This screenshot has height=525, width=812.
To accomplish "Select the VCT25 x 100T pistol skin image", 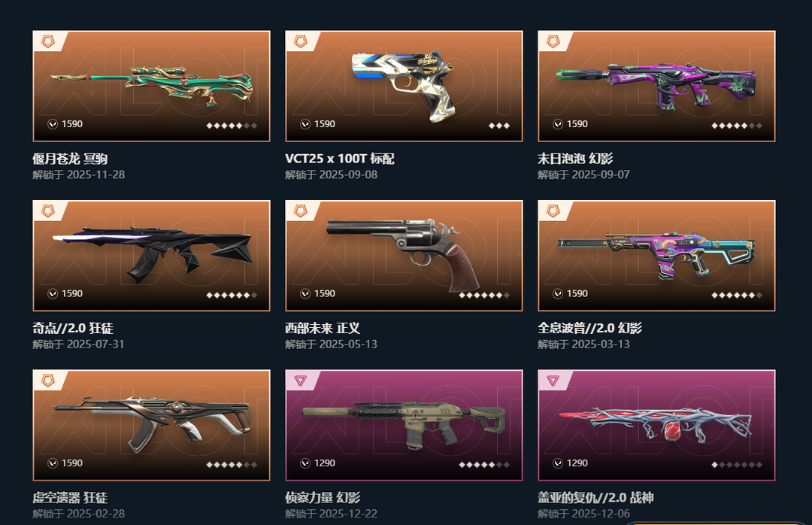I will pyautogui.click(x=404, y=86).
